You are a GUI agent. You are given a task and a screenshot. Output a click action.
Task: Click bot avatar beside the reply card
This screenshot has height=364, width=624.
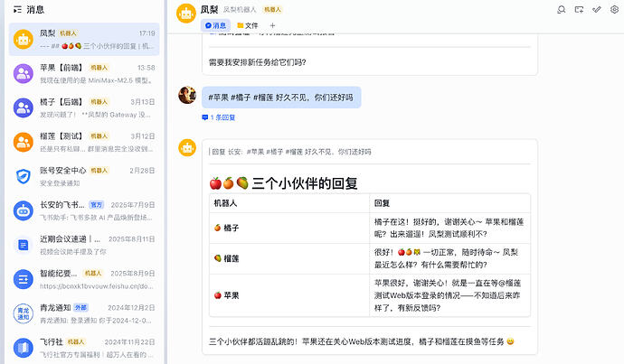click(187, 148)
